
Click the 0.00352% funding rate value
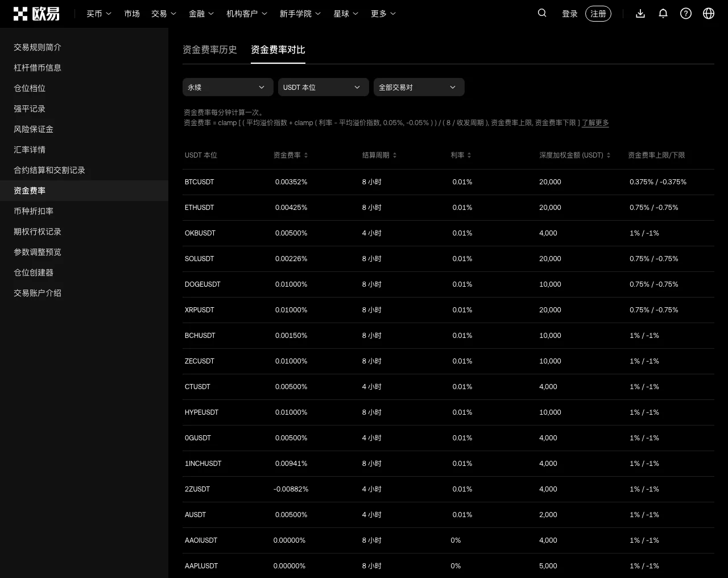291,182
